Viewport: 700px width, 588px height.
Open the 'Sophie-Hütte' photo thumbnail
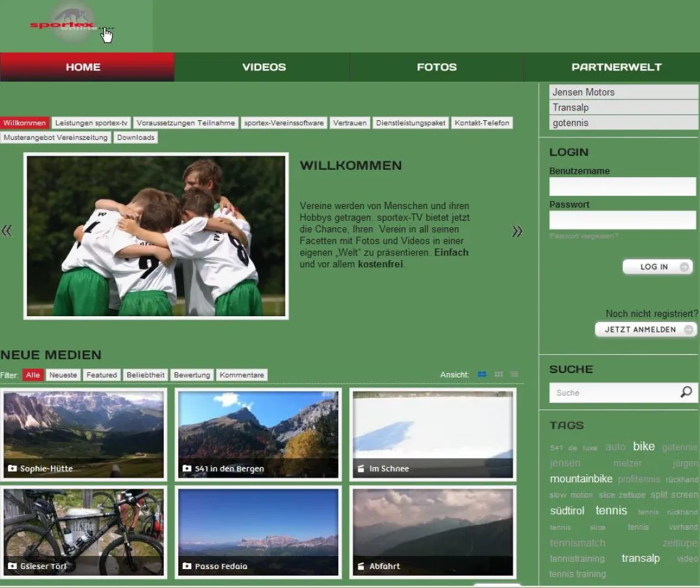pyautogui.click(x=84, y=433)
